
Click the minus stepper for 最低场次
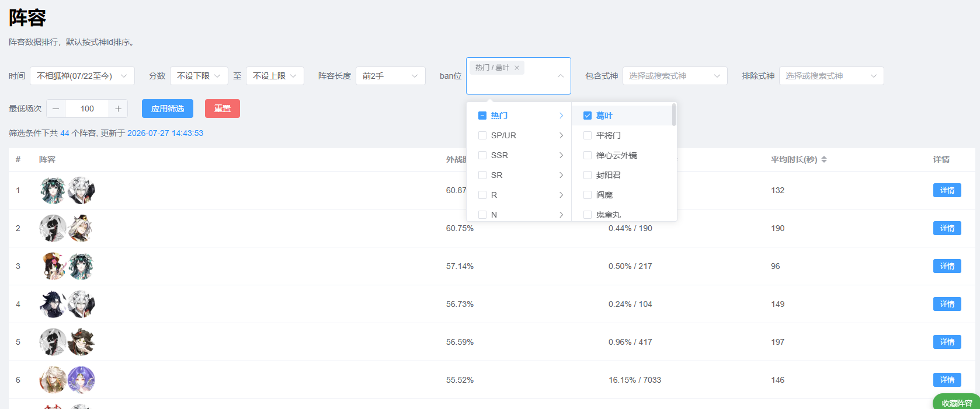(x=55, y=109)
